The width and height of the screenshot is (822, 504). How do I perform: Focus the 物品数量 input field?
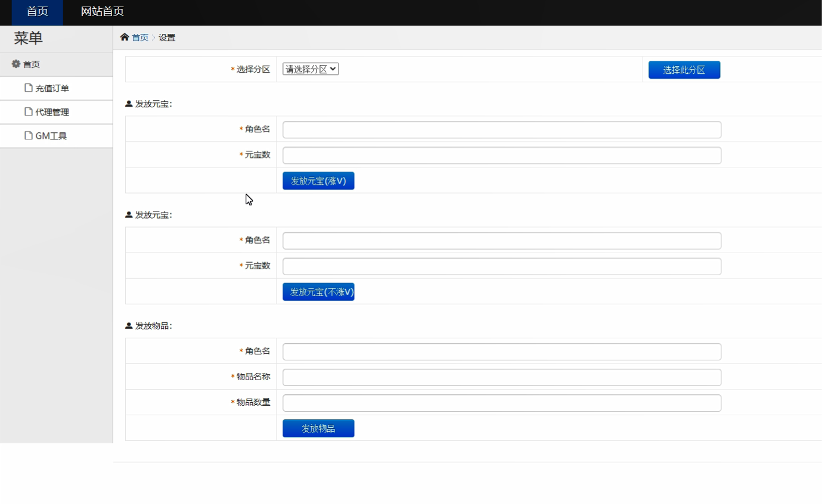pyautogui.click(x=501, y=403)
